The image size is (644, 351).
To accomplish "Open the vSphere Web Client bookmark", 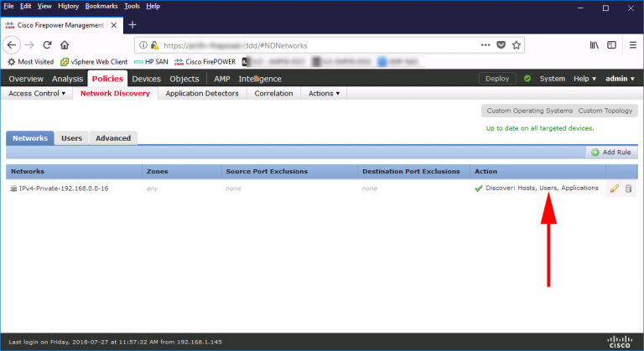I will (94, 62).
